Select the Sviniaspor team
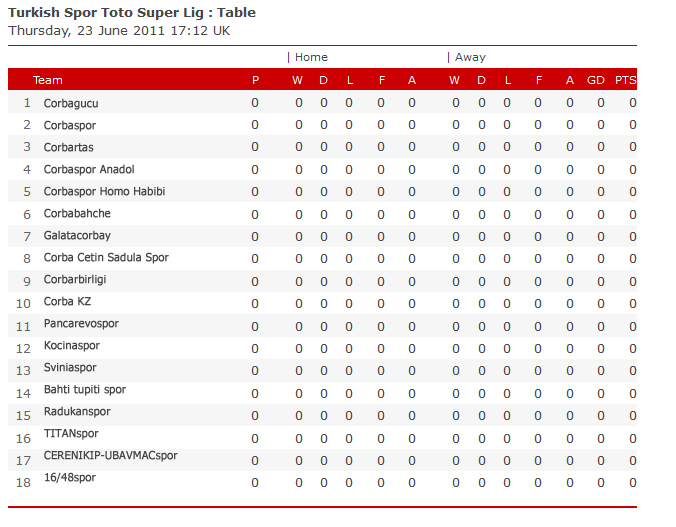Screen dimensions: 676x527 tap(72, 368)
